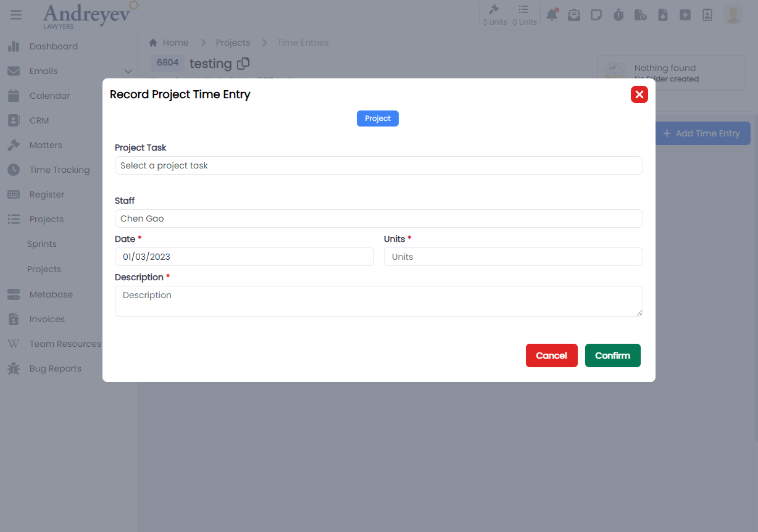Close the Record Project Time Entry dialog

(x=639, y=94)
